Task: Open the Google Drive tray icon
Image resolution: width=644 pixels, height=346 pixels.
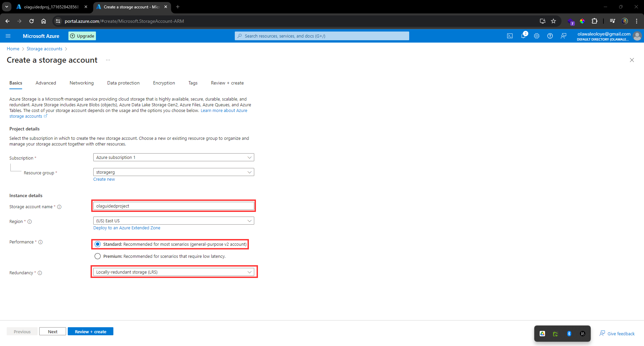Action: [542, 334]
